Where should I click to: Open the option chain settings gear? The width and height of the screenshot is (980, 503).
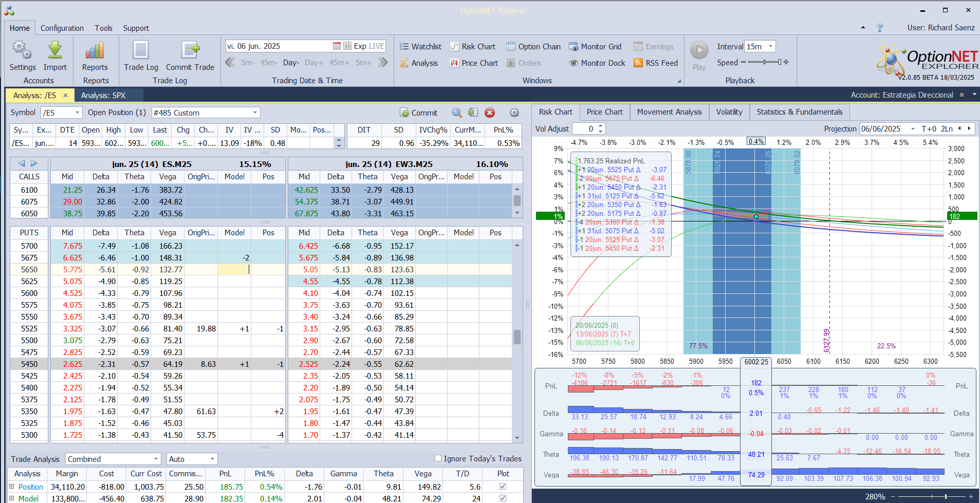(514, 113)
